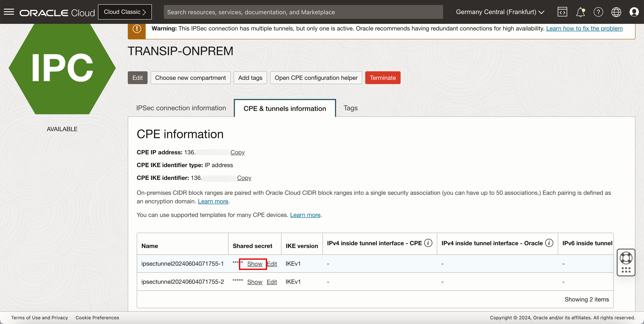
Task: Open the hamburger menu top left
Action: coord(9,11)
